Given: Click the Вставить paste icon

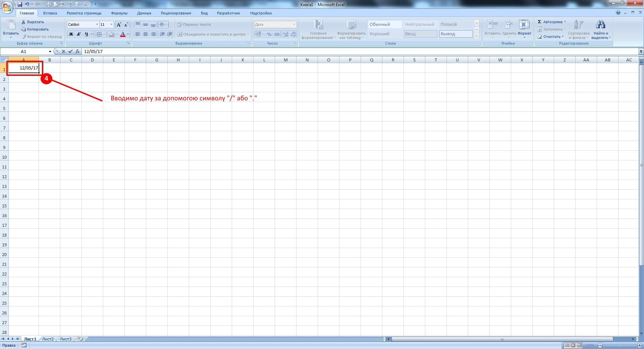Looking at the screenshot, I should pos(11,25).
